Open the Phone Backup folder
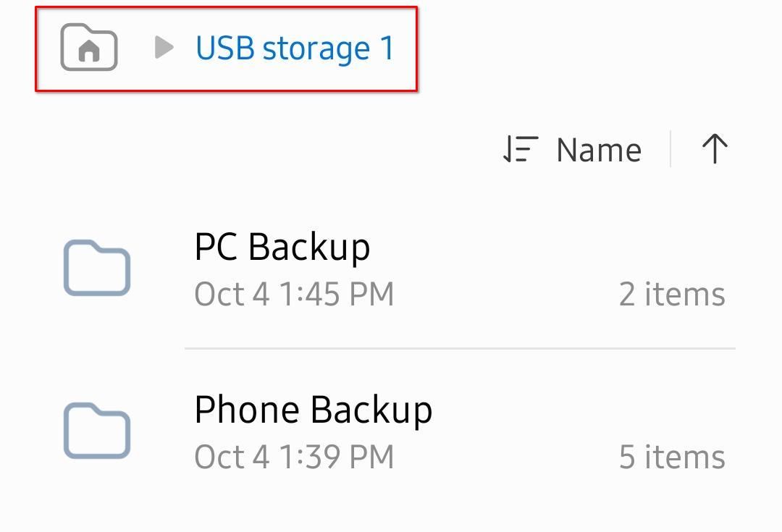The image size is (782, 532). [313, 409]
